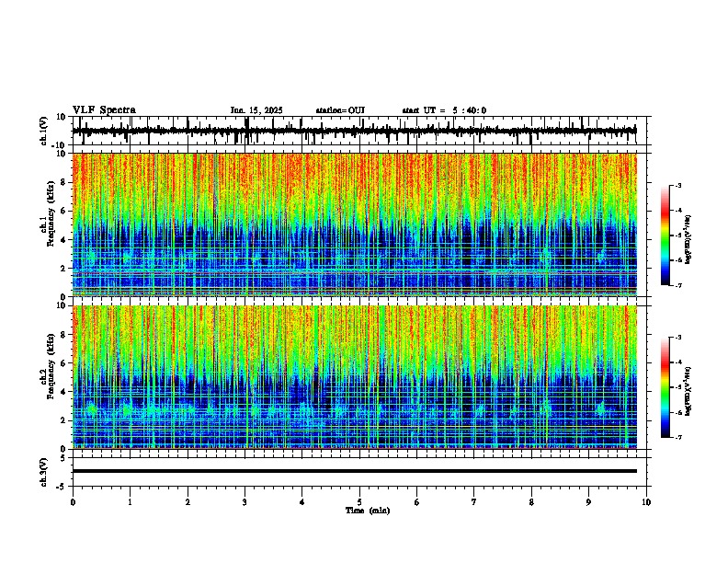Click the ch.1 spectrogram color scale bar

[x=665, y=236]
